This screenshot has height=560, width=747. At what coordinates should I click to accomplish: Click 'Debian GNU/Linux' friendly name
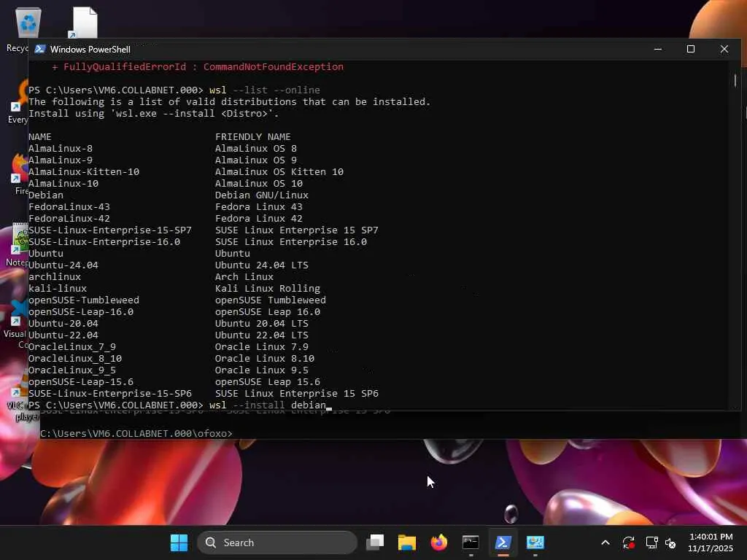[x=262, y=195]
